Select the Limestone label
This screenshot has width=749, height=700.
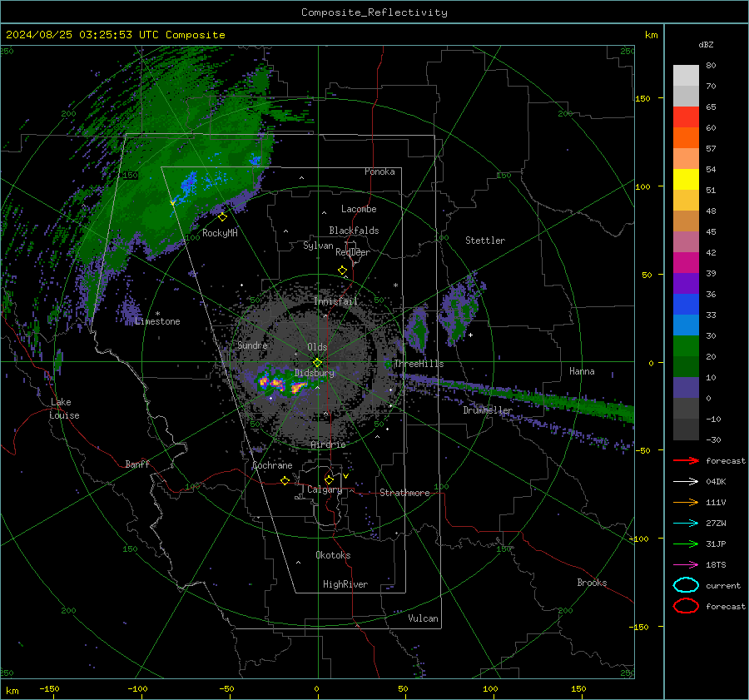click(x=157, y=321)
